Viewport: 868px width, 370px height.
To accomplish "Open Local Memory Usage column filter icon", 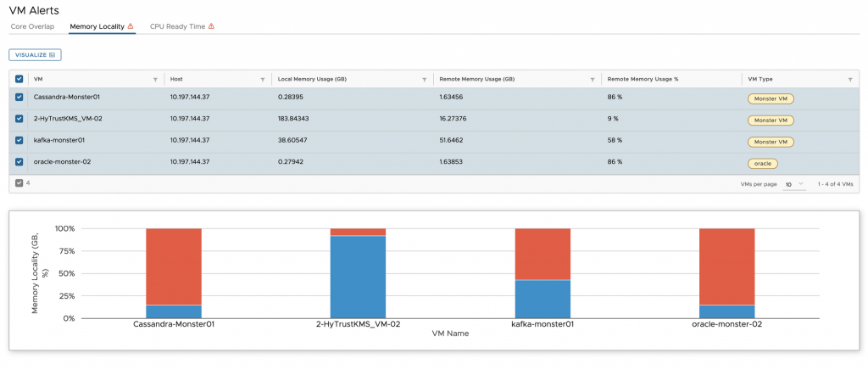I will (424, 79).
